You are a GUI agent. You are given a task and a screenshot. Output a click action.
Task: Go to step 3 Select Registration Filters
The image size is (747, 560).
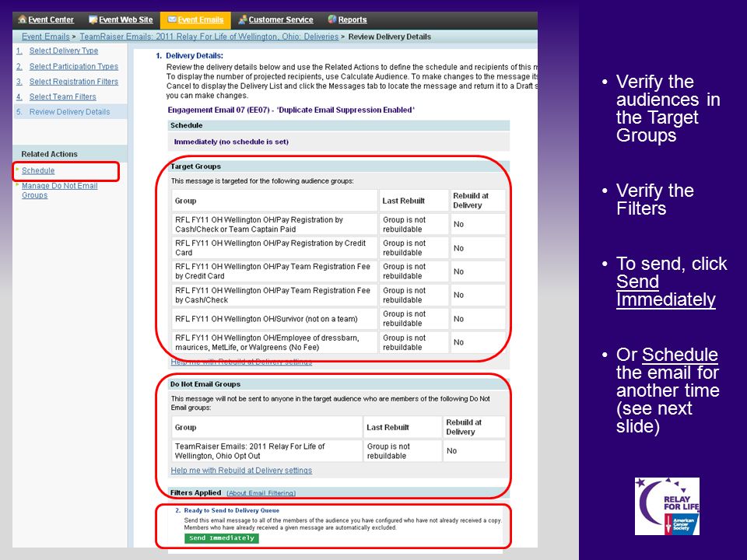pos(73,82)
